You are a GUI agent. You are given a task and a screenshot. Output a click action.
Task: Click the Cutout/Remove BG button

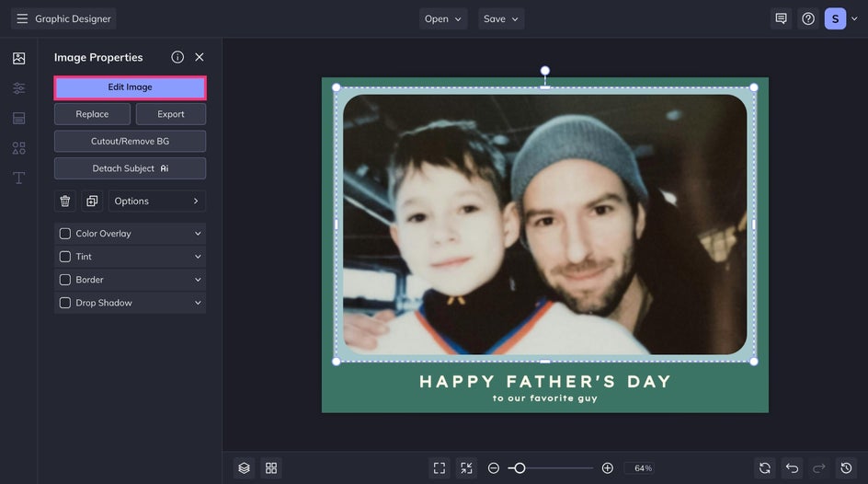[130, 141]
